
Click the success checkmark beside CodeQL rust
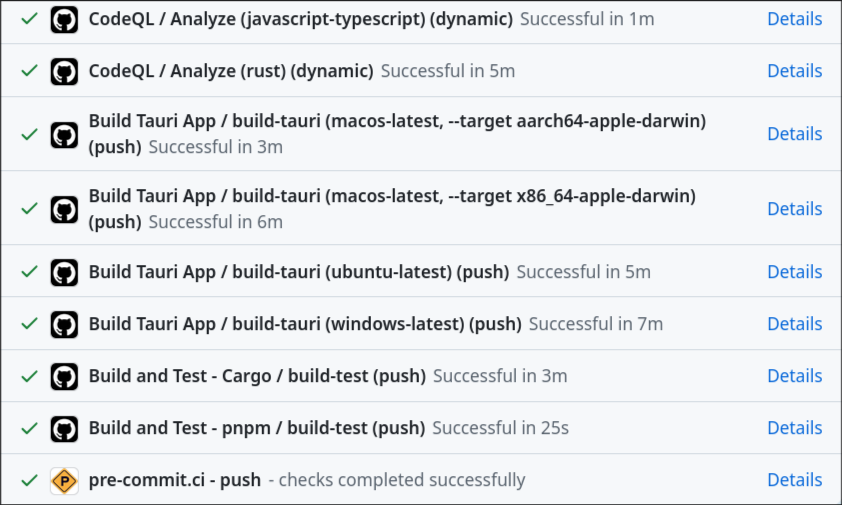point(29,71)
